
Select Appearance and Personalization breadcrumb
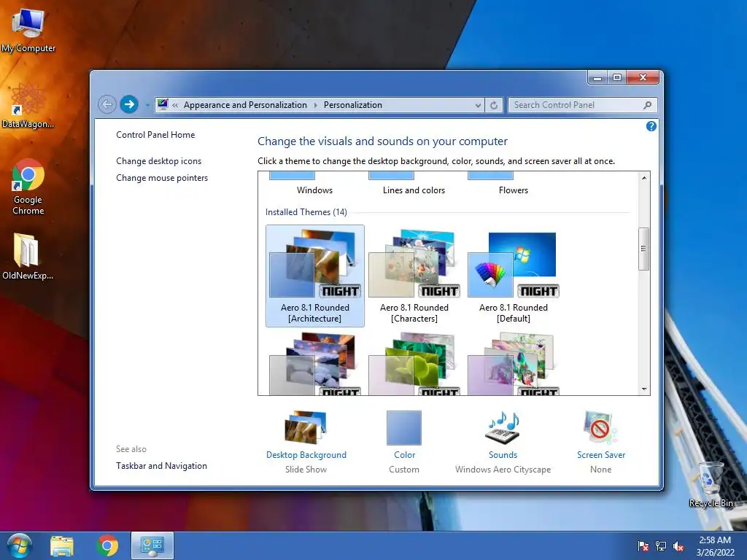(x=245, y=105)
